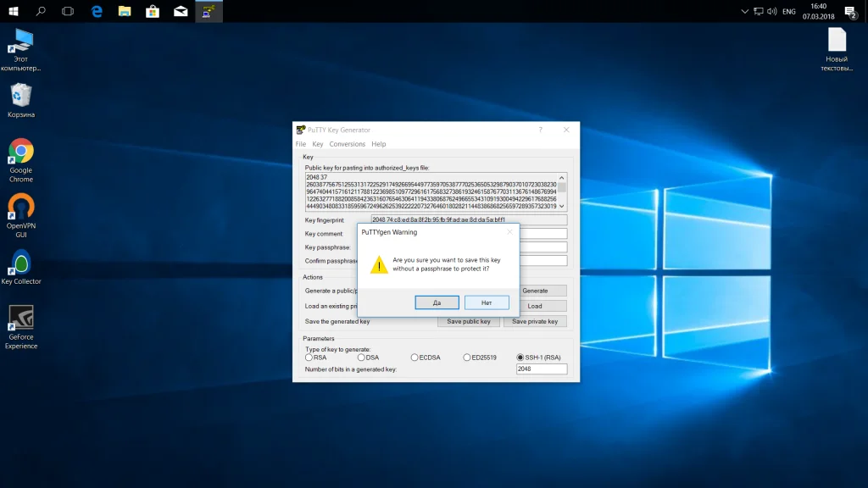The image size is (868, 488).
Task: Click the ENG language indicator
Action: [x=789, y=11]
